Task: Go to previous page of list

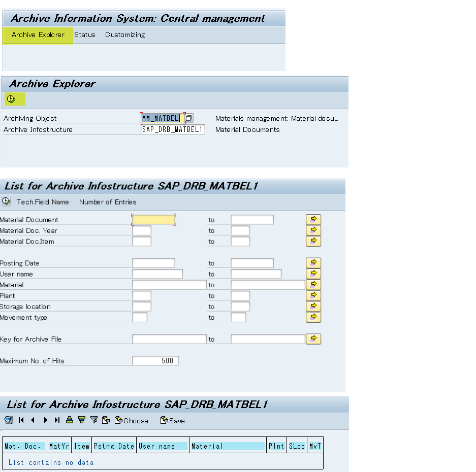Action: point(33,420)
